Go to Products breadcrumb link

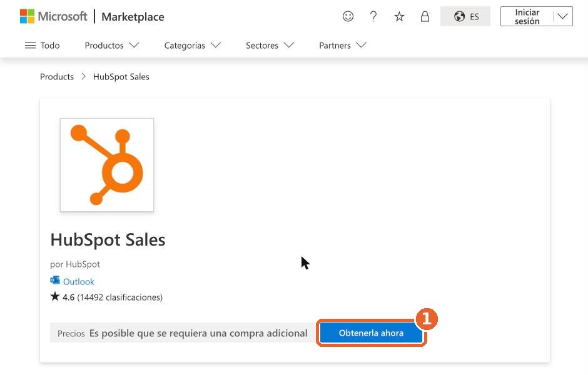[x=57, y=77]
